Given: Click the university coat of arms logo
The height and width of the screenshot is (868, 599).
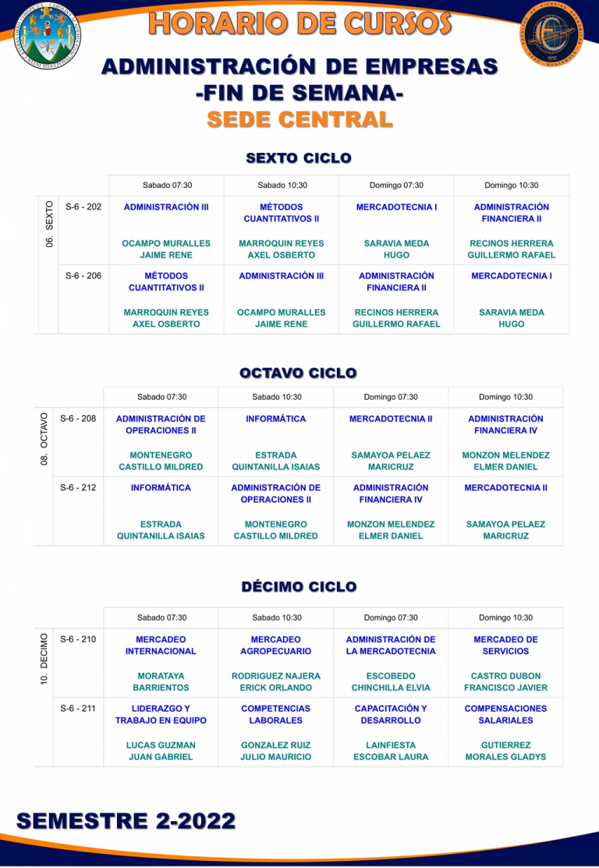Looking at the screenshot, I should click(x=47, y=35).
